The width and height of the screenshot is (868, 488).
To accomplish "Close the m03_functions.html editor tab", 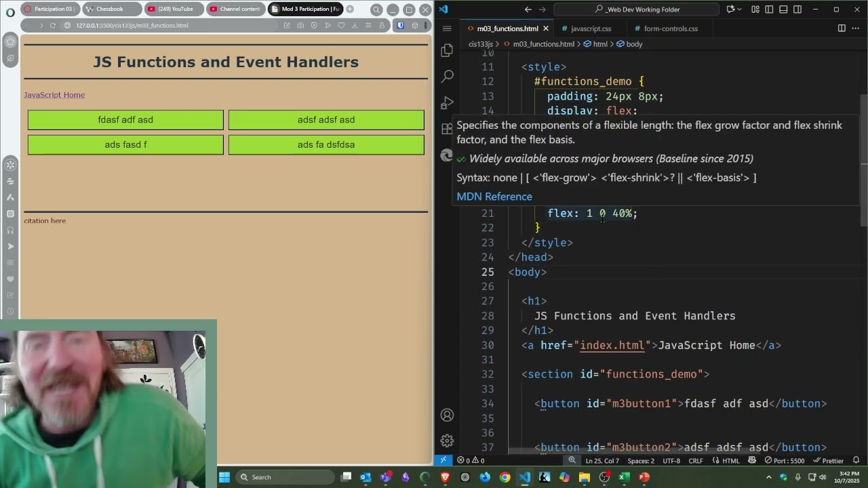I will tap(545, 28).
